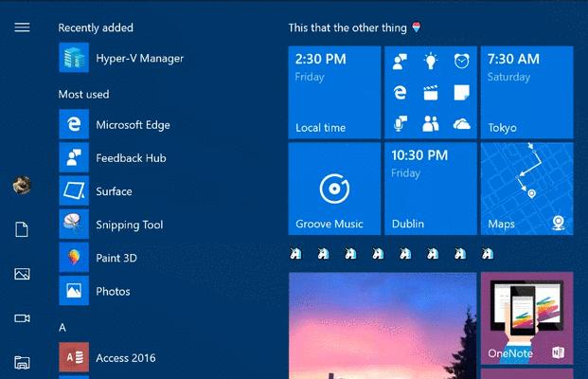
Task: Click Movies clapperboard icon in tile folder
Action: tap(431, 93)
